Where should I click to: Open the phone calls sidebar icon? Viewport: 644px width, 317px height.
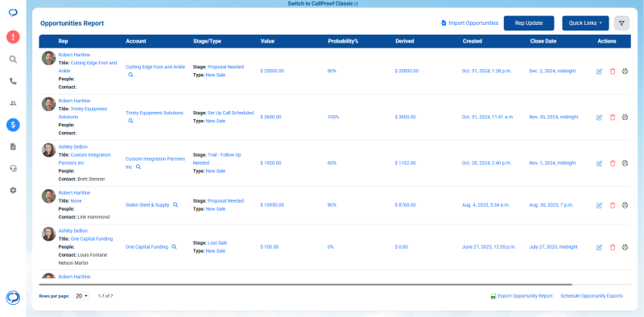pyautogui.click(x=13, y=81)
